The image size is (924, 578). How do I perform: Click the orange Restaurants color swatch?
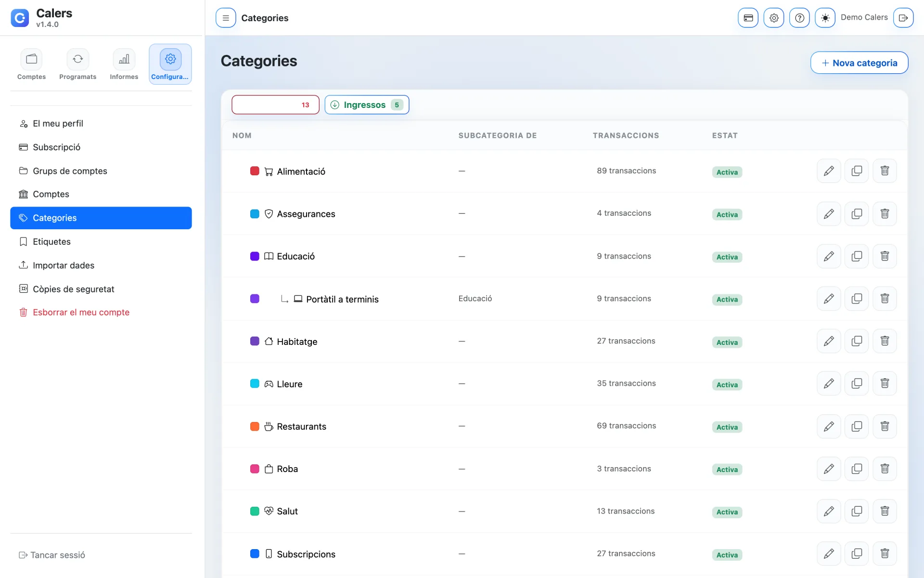(x=255, y=426)
